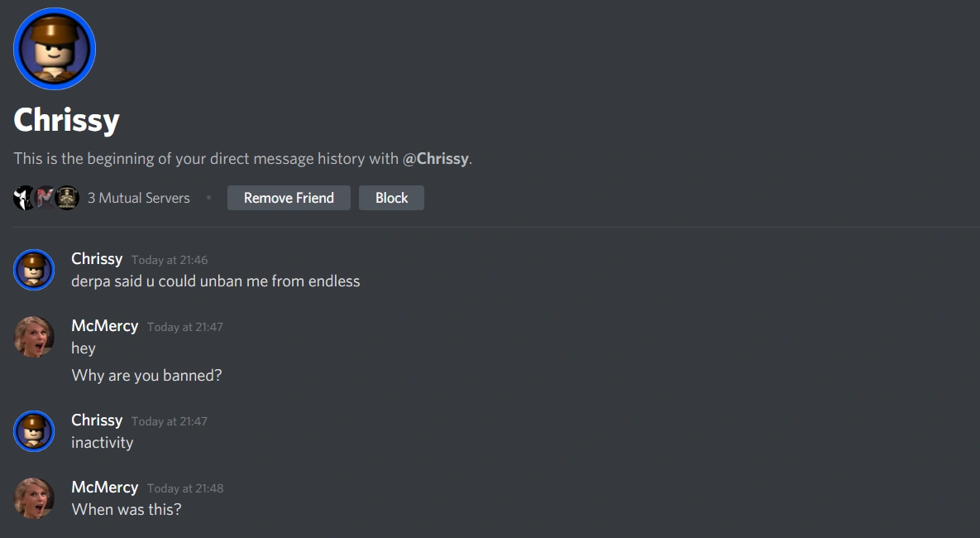
Task: Click the "Why are you banned?" message
Action: click(147, 376)
